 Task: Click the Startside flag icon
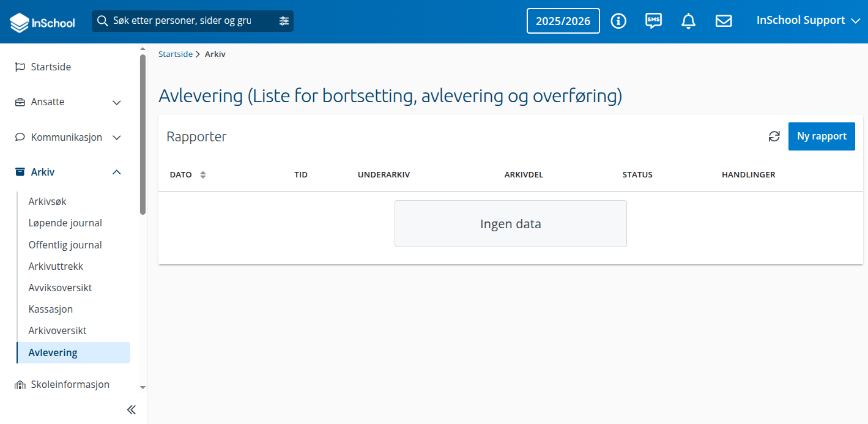point(20,67)
